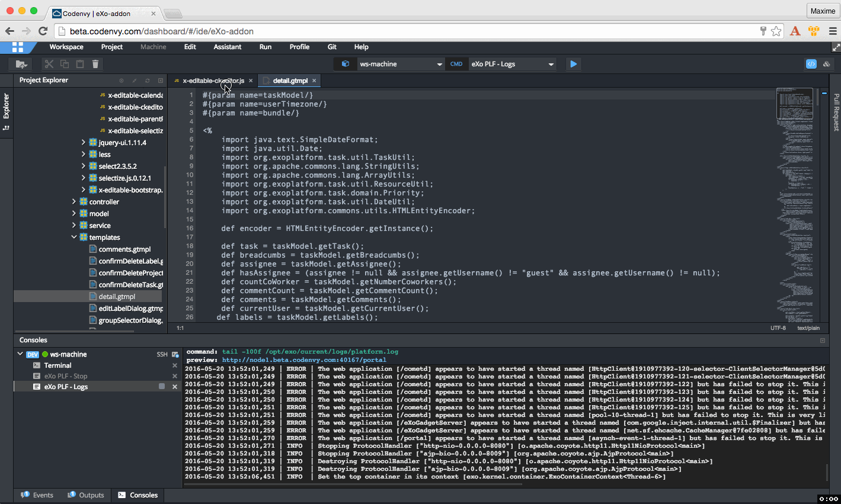Viewport: 841px width, 504px height.
Task: Open the Git menu
Action: coord(332,47)
